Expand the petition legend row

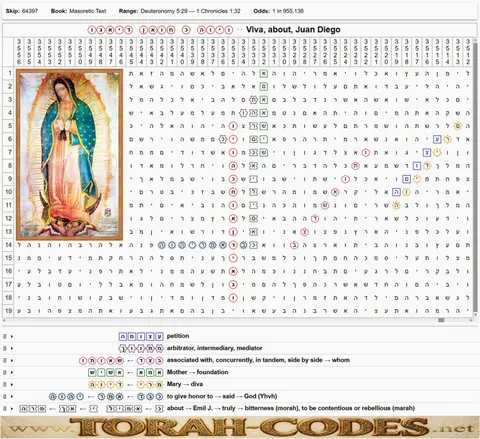point(12,336)
